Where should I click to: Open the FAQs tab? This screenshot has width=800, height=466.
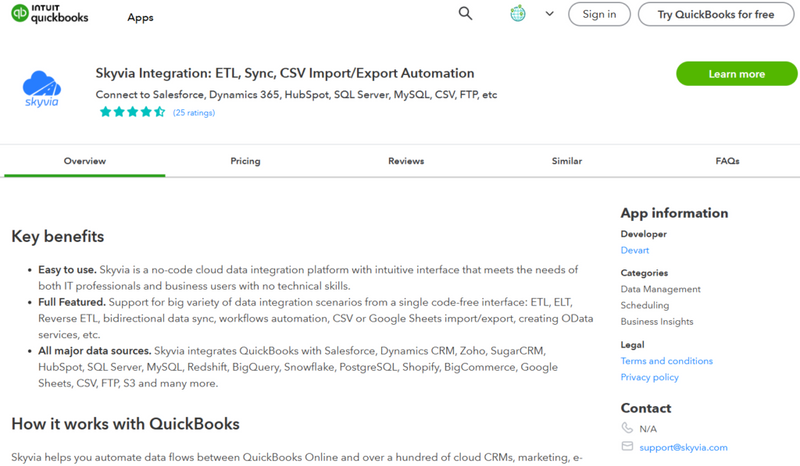[x=727, y=161]
